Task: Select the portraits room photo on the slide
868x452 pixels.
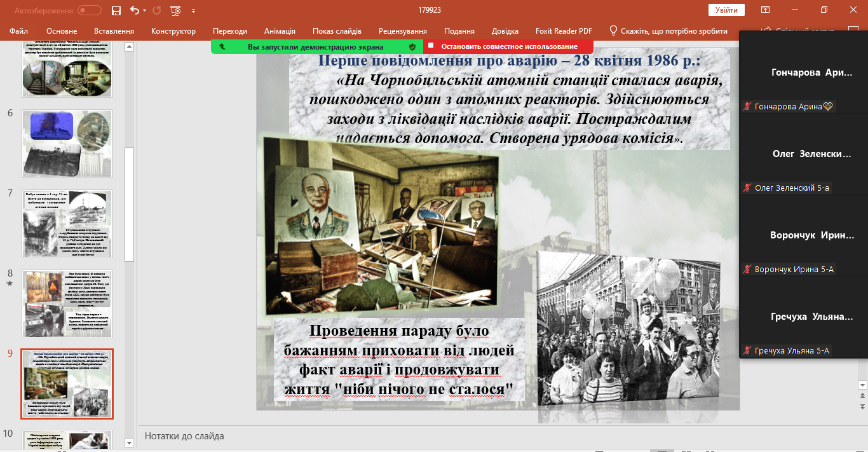Action: pos(380,226)
